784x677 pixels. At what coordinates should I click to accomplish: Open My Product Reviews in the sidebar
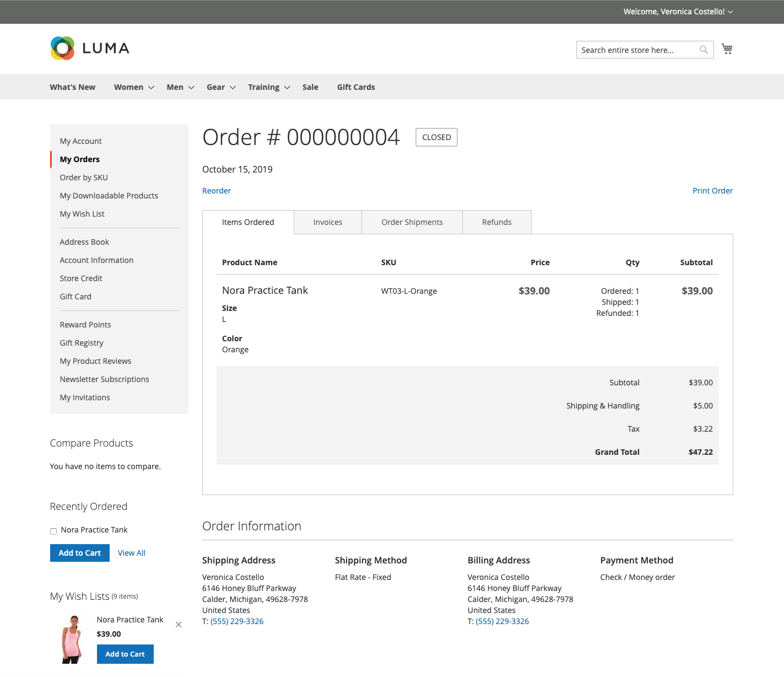pyautogui.click(x=96, y=361)
